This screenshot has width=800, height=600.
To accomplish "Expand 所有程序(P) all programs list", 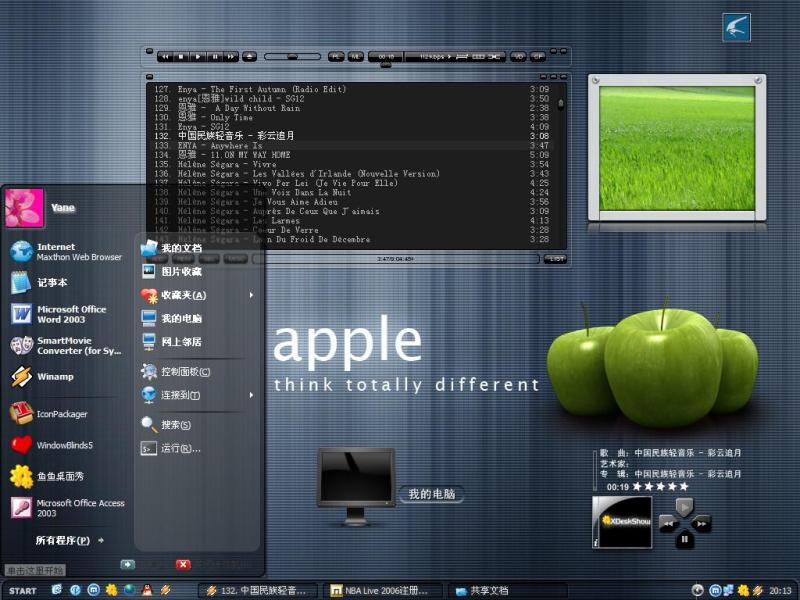I will click(69, 541).
